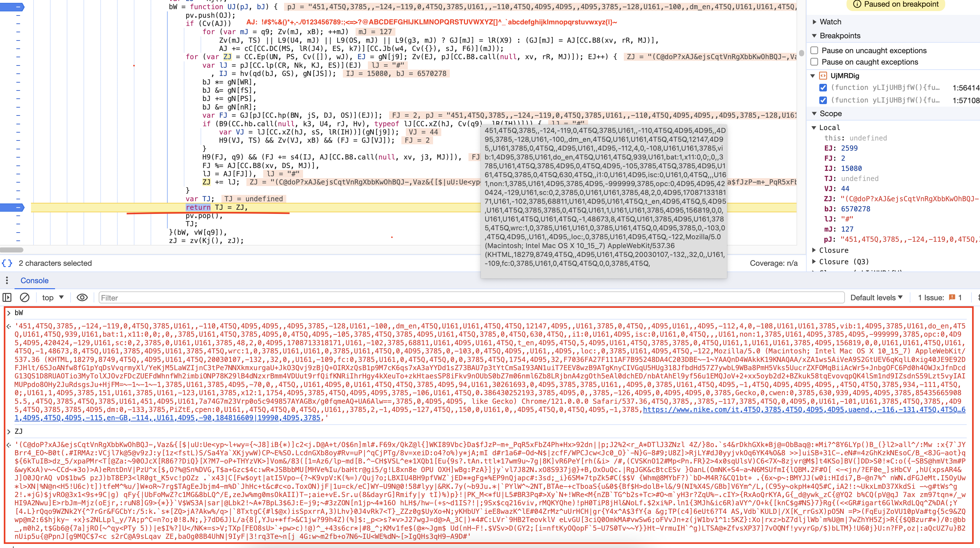
Task: Click the 1 Issue link
Action: (940, 298)
